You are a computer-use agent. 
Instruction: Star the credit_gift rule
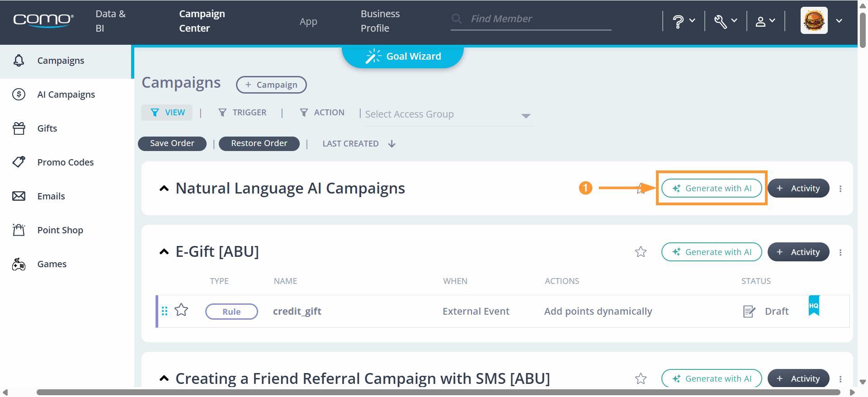(181, 310)
